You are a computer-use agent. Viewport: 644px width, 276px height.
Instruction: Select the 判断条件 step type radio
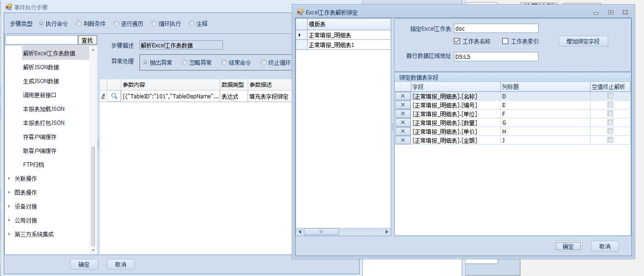(x=79, y=24)
